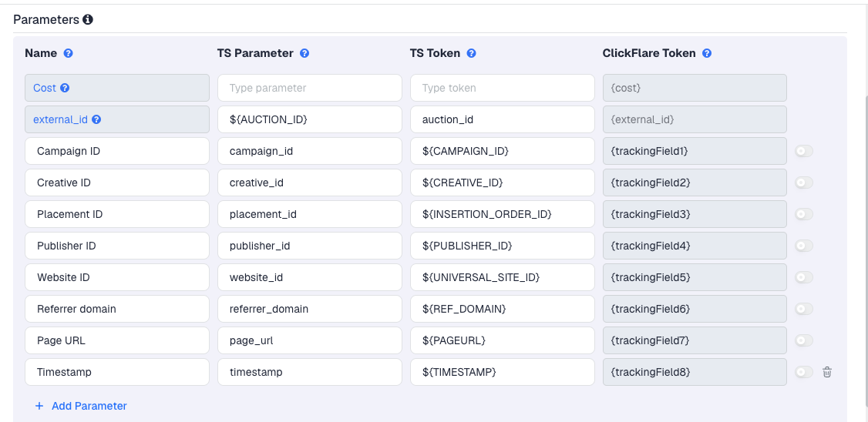Click the help icon beside Cost
The image size is (868, 422).
65,88
